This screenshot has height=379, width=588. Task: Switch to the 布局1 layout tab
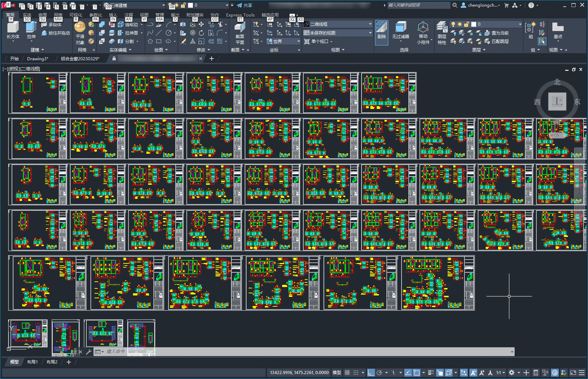[32, 362]
